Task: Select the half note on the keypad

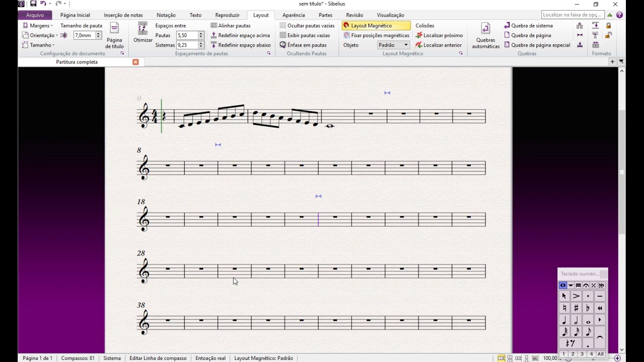Action: pyautogui.click(x=576, y=320)
